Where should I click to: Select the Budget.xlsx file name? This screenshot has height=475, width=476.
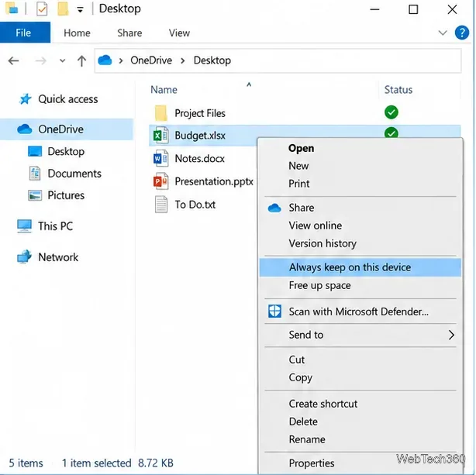click(200, 136)
